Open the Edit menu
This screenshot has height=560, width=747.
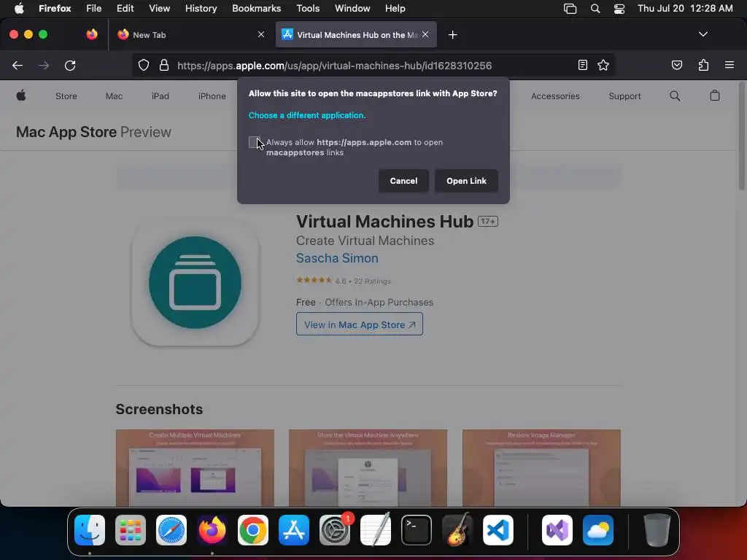pos(125,9)
